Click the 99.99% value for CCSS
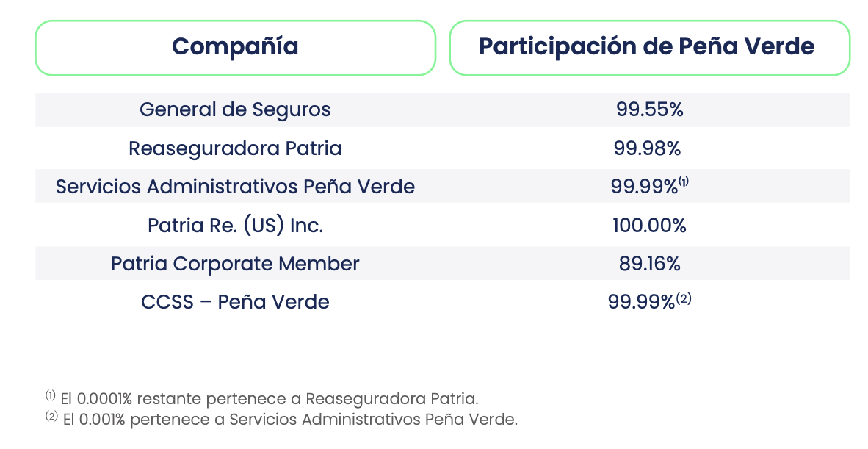The width and height of the screenshot is (868, 449). (641, 302)
